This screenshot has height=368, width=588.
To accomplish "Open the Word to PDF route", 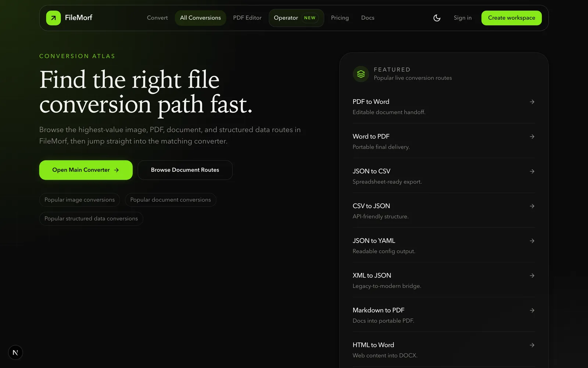I will (x=444, y=141).
